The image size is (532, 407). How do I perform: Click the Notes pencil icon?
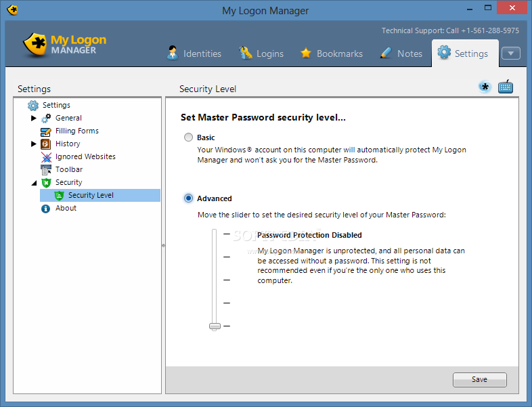386,53
